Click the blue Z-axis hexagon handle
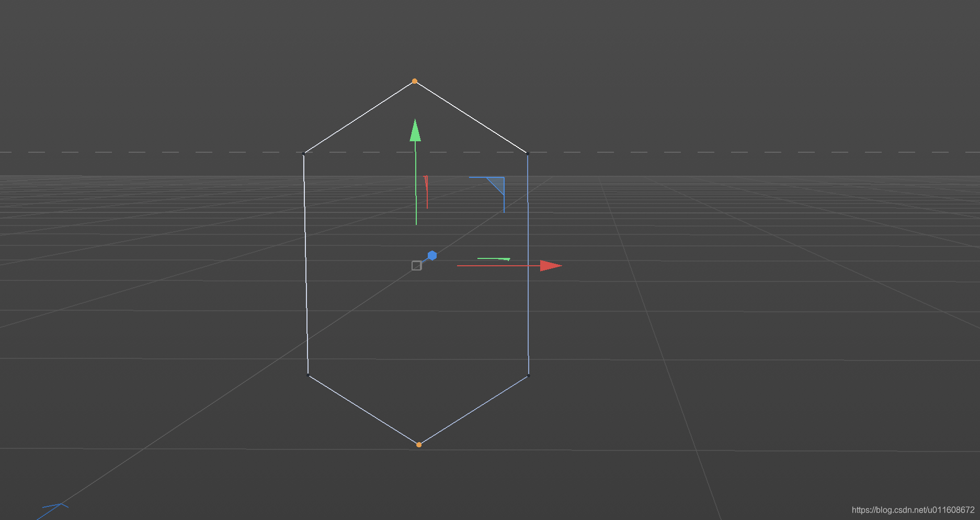The image size is (980, 520). click(x=432, y=256)
